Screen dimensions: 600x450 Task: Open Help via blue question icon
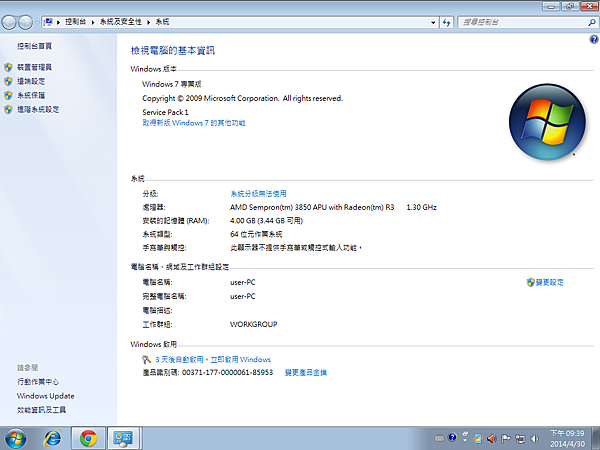593,39
